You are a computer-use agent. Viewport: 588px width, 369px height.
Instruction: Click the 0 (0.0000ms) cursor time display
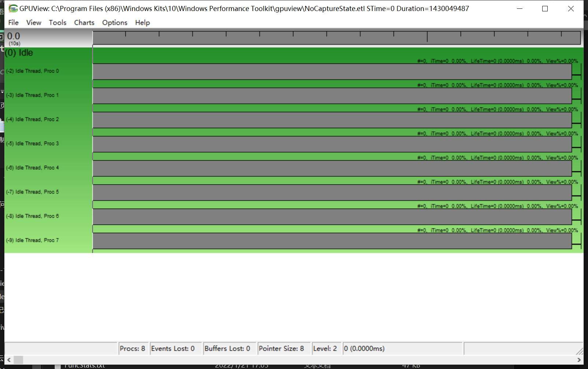pos(364,348)
